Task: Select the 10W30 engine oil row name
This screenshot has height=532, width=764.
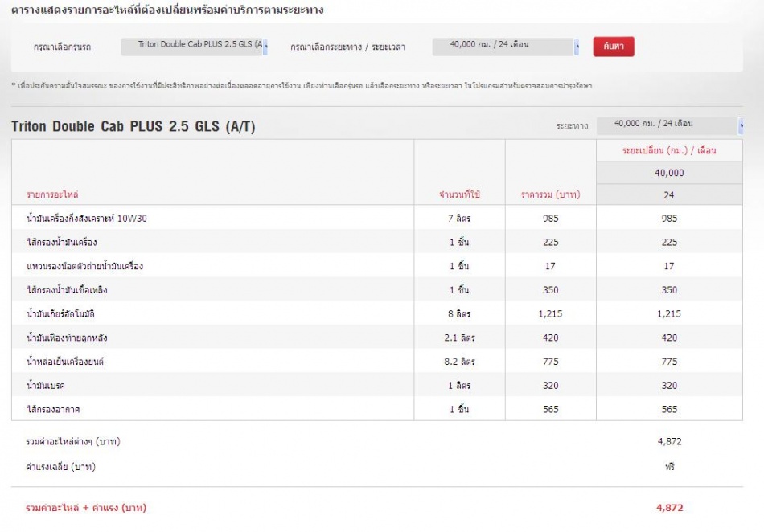Action: tap(87, 219)
